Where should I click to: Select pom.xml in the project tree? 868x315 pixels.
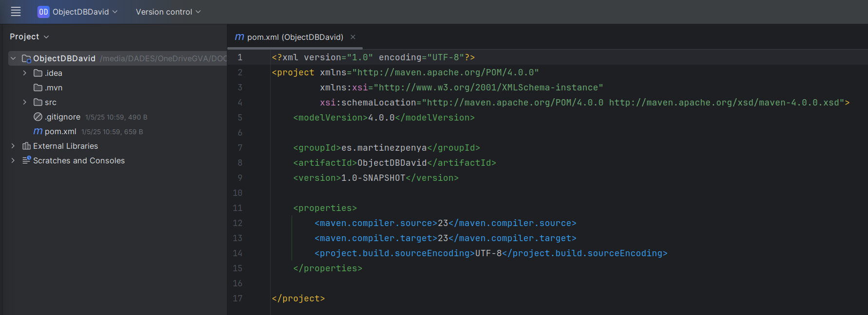point(60,131)
